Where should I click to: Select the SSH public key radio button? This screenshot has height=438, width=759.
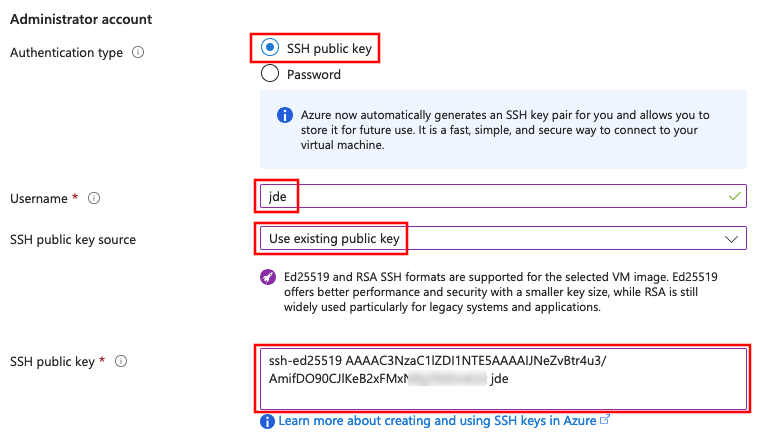click(x=270, y=47)
